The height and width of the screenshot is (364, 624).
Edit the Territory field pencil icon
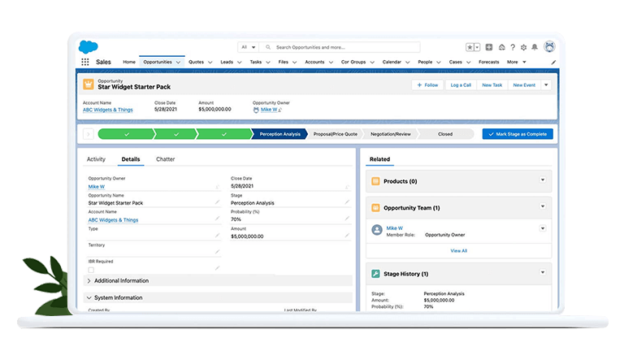pyautogui.click(x=217, y=252)
